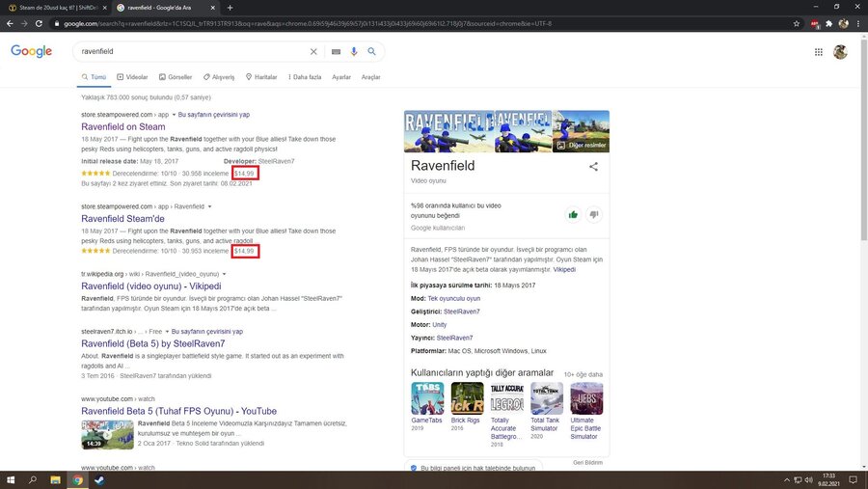Image resolution: width=868 pixels, height=489 pixels.
Task: Switch to the Görseller tab
Action: 176,77
